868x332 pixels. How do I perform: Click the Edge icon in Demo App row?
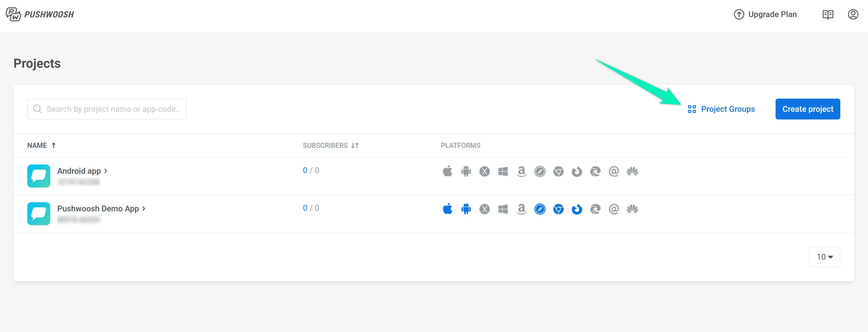595,209
